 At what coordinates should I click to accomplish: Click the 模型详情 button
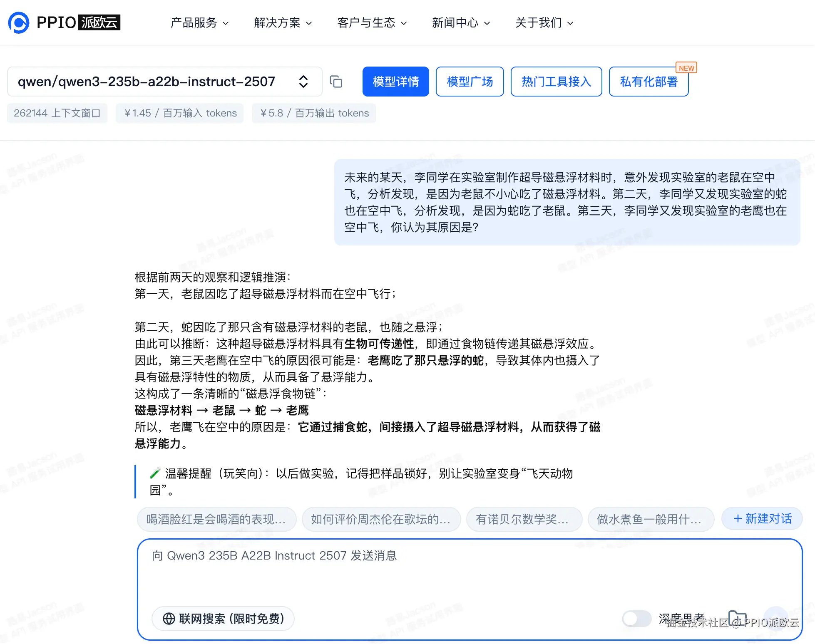[395, 82]
